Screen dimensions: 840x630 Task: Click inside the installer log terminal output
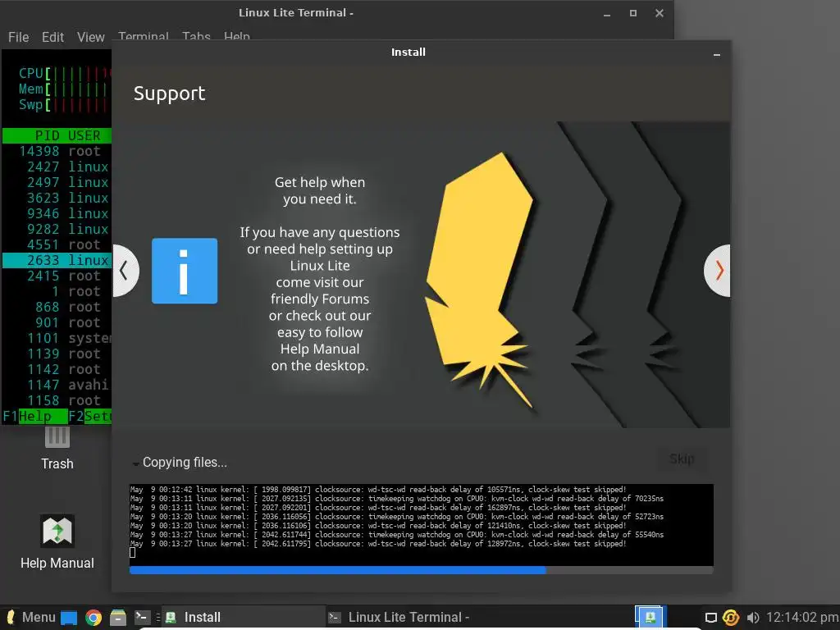pyautogui.click(x=421, y=524)
